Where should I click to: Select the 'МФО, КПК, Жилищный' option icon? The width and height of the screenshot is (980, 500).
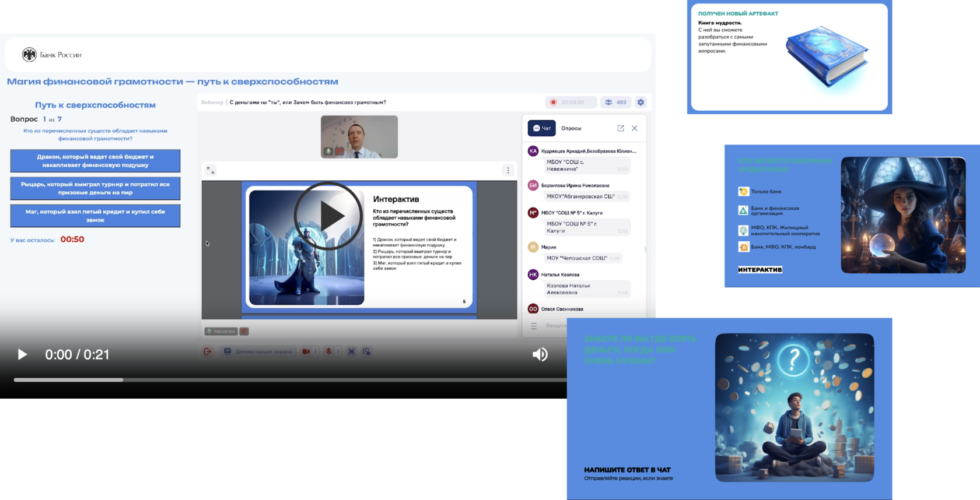743,230
